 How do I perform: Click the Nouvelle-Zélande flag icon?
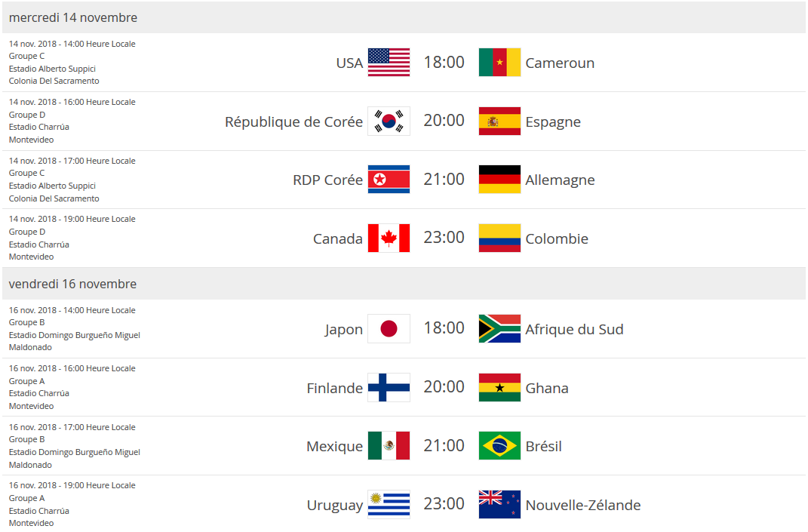[x=499, y=505]
